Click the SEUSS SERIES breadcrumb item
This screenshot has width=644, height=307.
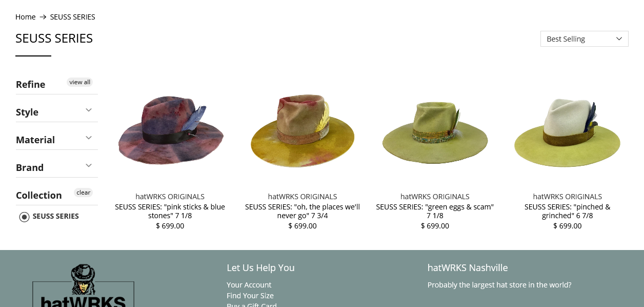pos(72,17)
